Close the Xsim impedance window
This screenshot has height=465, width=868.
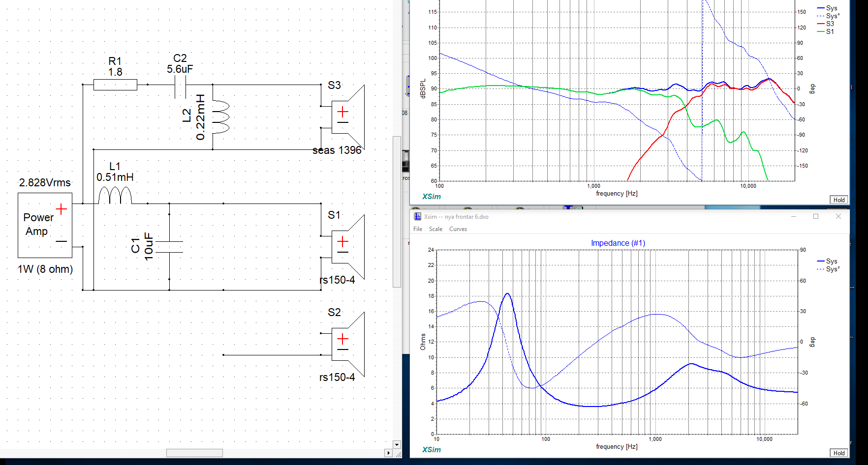pyautogui.click(x=838, y=216)
